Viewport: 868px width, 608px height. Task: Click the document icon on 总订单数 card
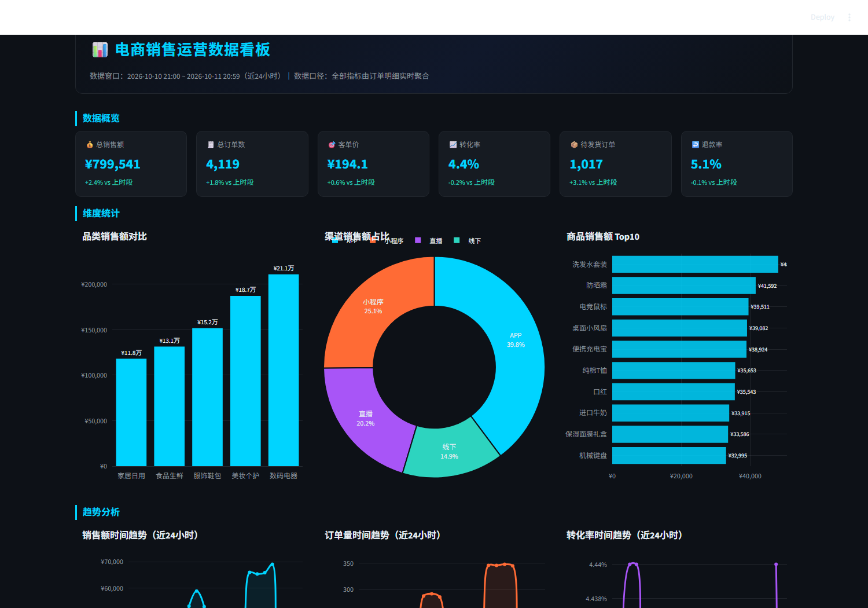click(211, 145)
